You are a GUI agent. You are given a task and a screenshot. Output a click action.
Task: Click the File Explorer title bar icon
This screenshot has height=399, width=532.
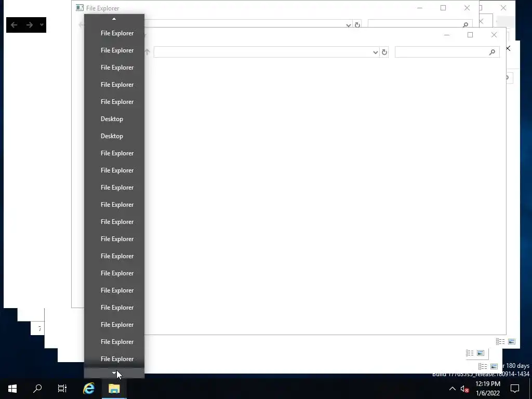click(79, 8)
